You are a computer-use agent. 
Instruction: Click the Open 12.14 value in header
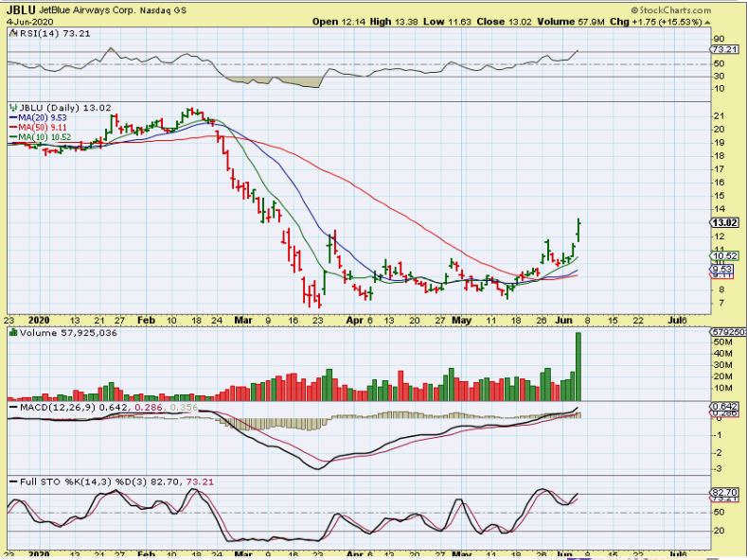[339, 22]
